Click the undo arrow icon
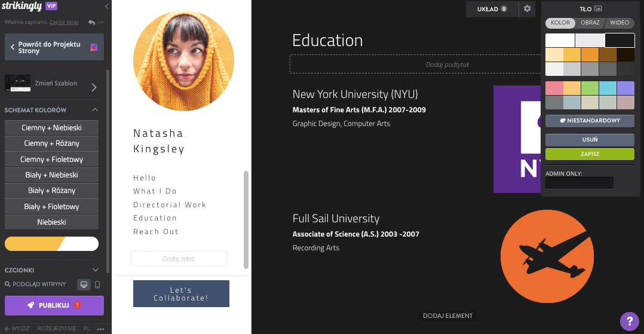 click(91, 23)
